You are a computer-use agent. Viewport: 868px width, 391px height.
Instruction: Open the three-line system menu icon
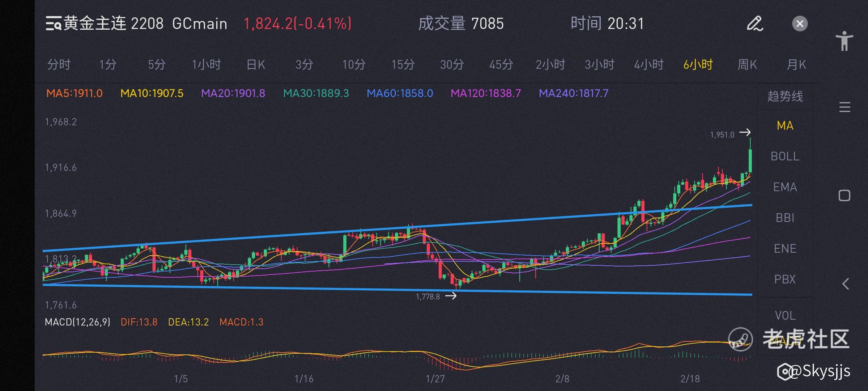click(x=844, y=108)
